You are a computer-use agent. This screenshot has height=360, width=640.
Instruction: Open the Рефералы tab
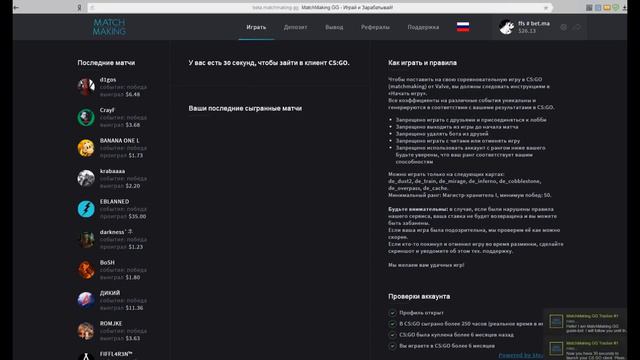(x=375, y=27)
